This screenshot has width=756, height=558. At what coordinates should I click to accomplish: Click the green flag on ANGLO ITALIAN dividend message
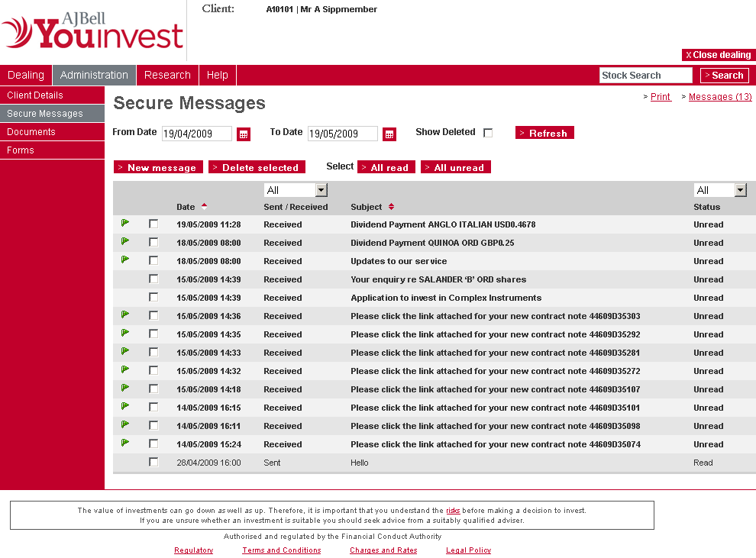pos(125,223)
